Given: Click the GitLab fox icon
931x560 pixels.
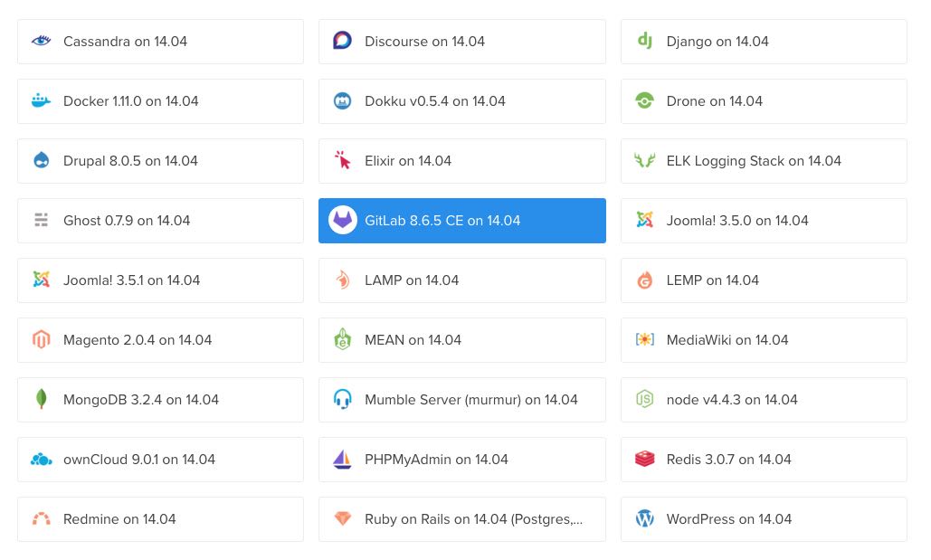Looking at the screenshot, I should [342, 221].
